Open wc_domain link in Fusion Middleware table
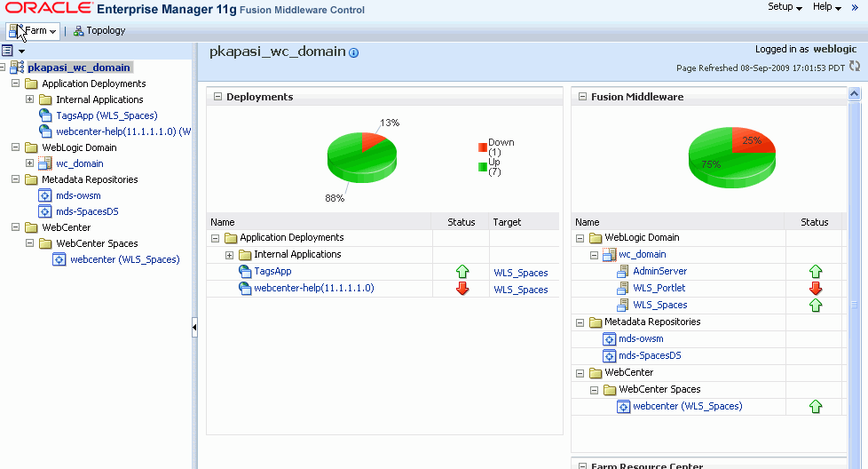The height and width of the screenshot is (469, 868). click(643, 255)
